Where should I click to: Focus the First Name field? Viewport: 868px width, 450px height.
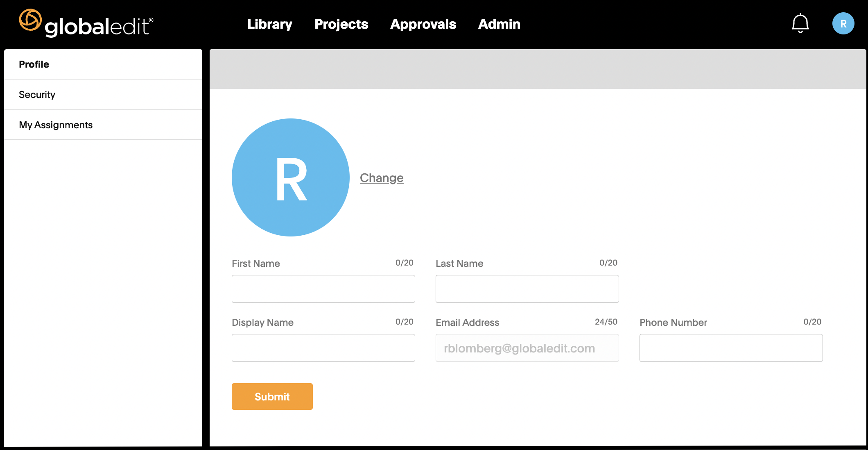pos(323,289)
